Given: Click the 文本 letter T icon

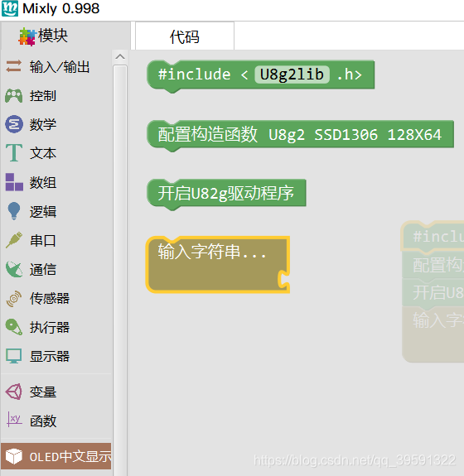Looking at the screenshot, I should point(14,152).
